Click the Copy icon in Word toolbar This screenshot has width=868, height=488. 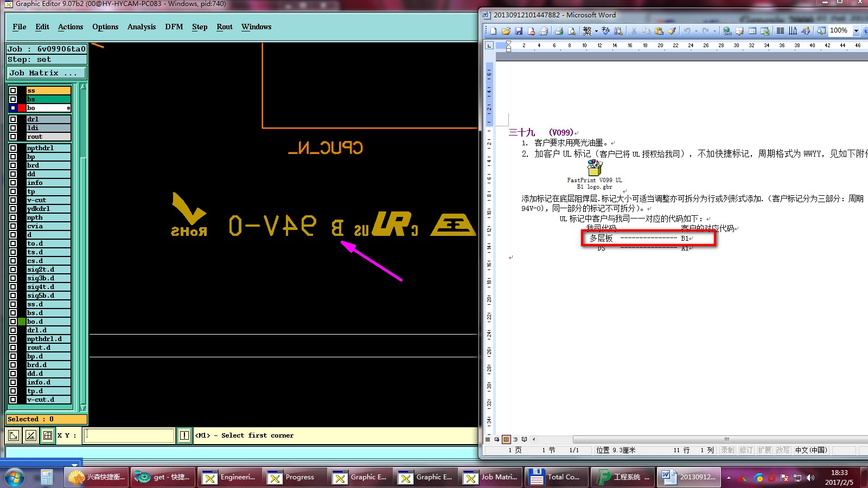[647, 31]
